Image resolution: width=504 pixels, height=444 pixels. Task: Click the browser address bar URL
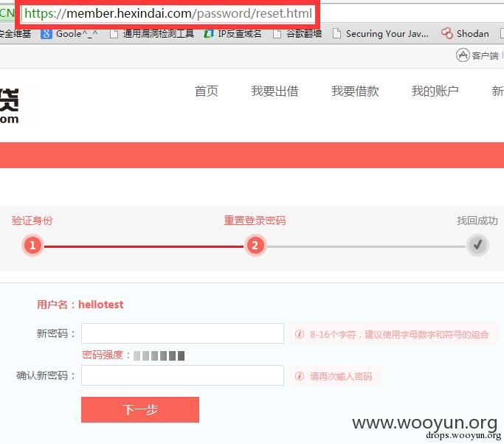[x=168, y=14]
